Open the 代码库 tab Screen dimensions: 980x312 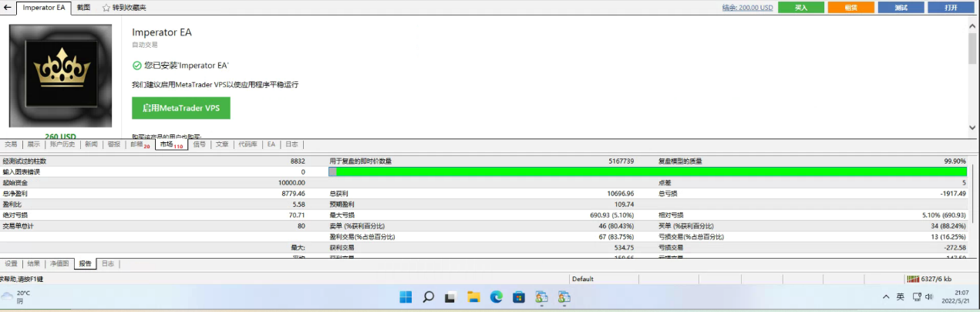(x=248, y=144)
